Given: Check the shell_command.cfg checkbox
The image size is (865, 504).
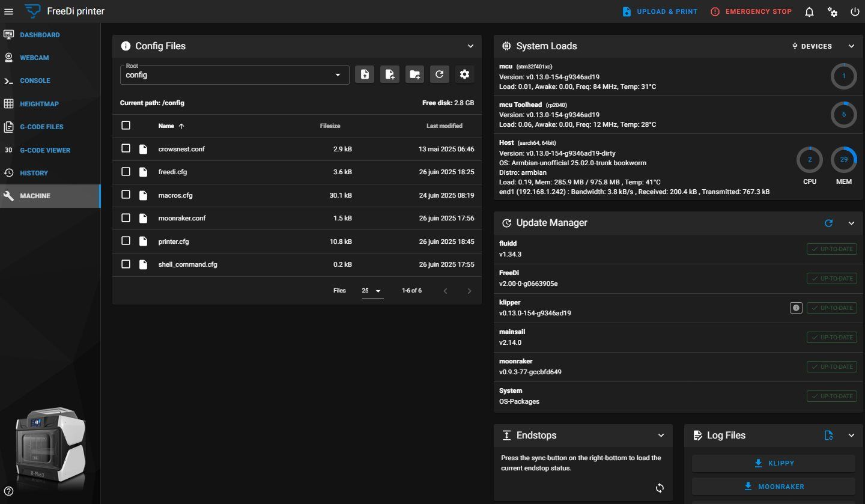Looking at the screenshot, I should click(126, 264).
